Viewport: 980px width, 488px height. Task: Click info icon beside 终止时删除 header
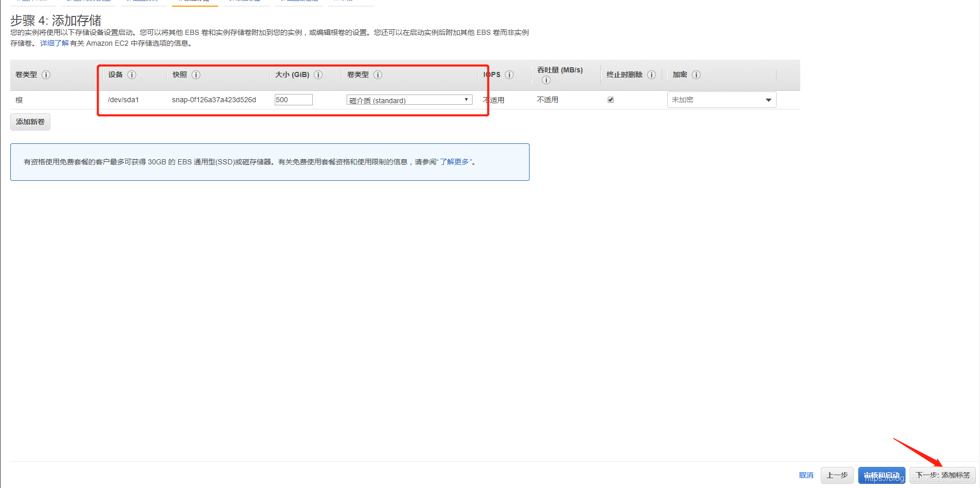tap(651, 74)
